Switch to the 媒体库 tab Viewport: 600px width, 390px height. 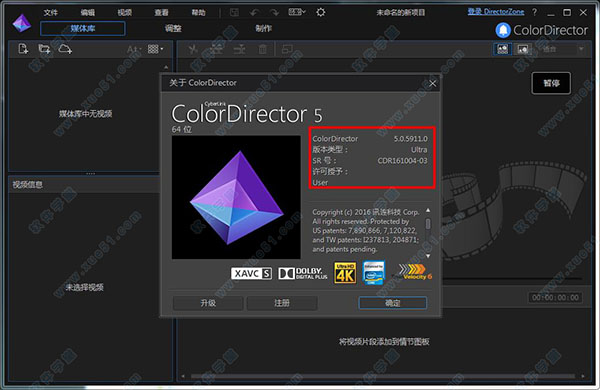tap(83, 28)
